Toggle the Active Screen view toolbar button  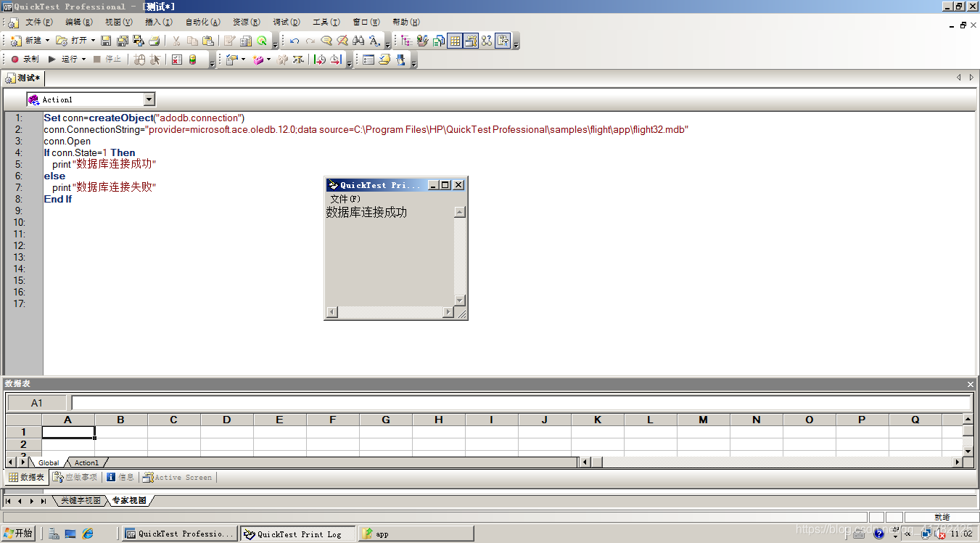click(x=471, y=41)
